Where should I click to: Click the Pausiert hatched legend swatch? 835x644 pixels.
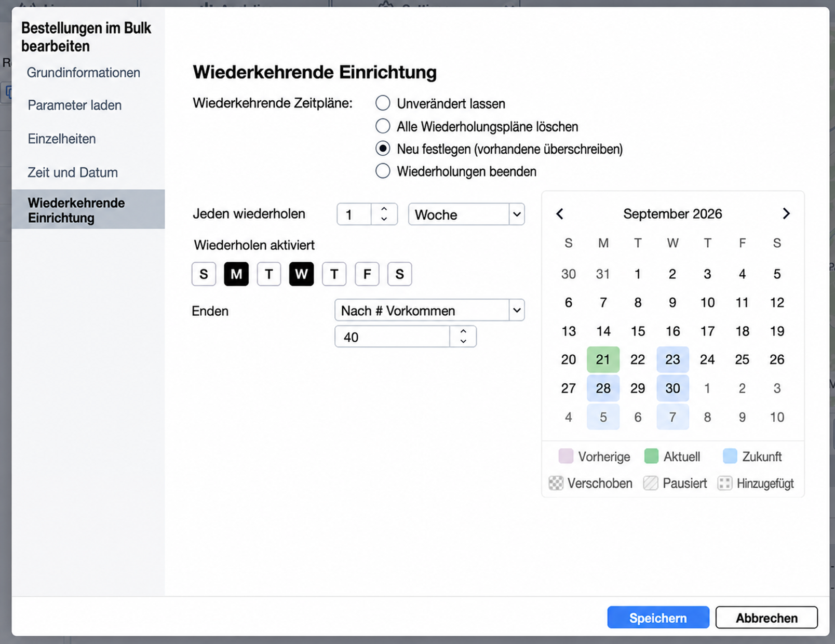click(x=651, y=483)
